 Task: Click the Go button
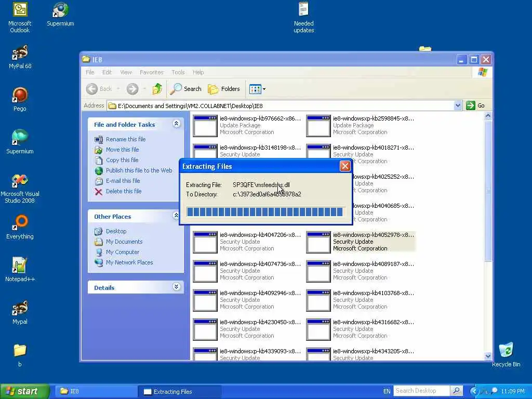pyautogui.click(x=475, y=105)
